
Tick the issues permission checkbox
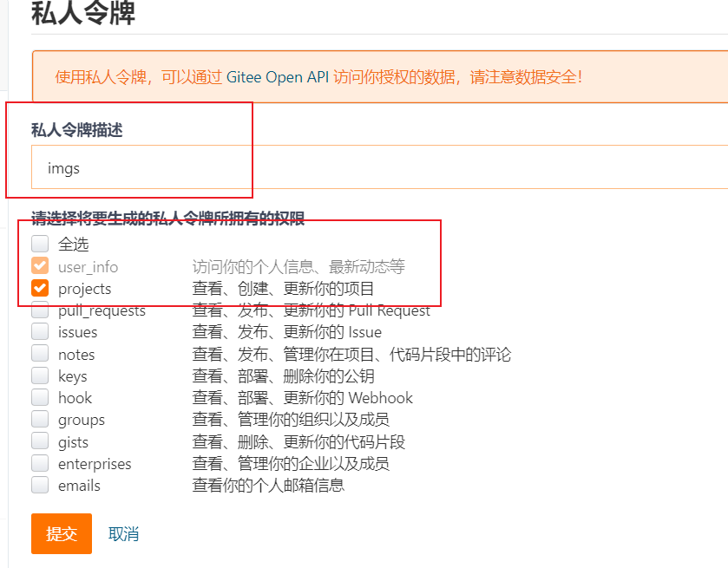point(40,332)
